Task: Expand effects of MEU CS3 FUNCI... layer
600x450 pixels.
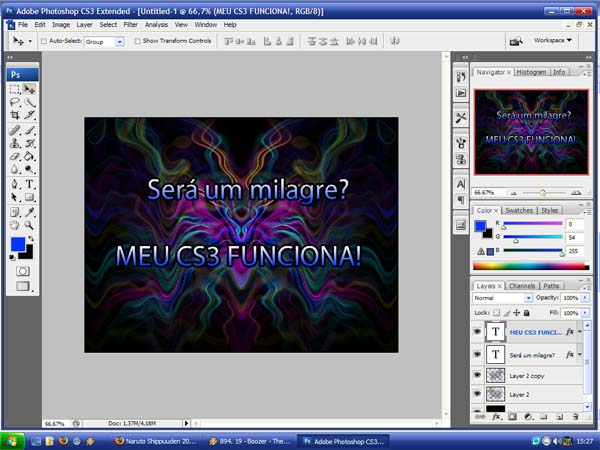Action: (x=580, y=332)
